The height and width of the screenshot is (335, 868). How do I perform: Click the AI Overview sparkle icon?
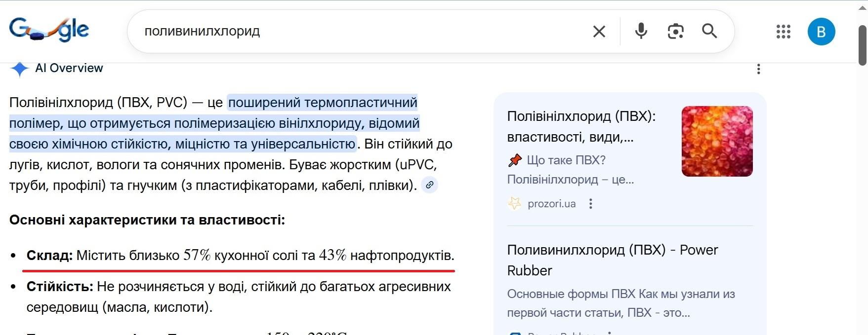click(x=19, y=69)
